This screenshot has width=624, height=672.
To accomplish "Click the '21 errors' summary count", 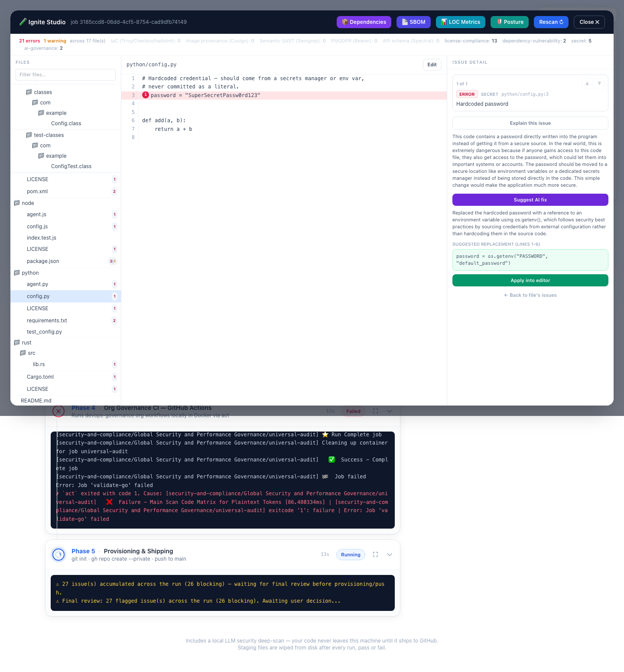I will (x=29, y=41).
